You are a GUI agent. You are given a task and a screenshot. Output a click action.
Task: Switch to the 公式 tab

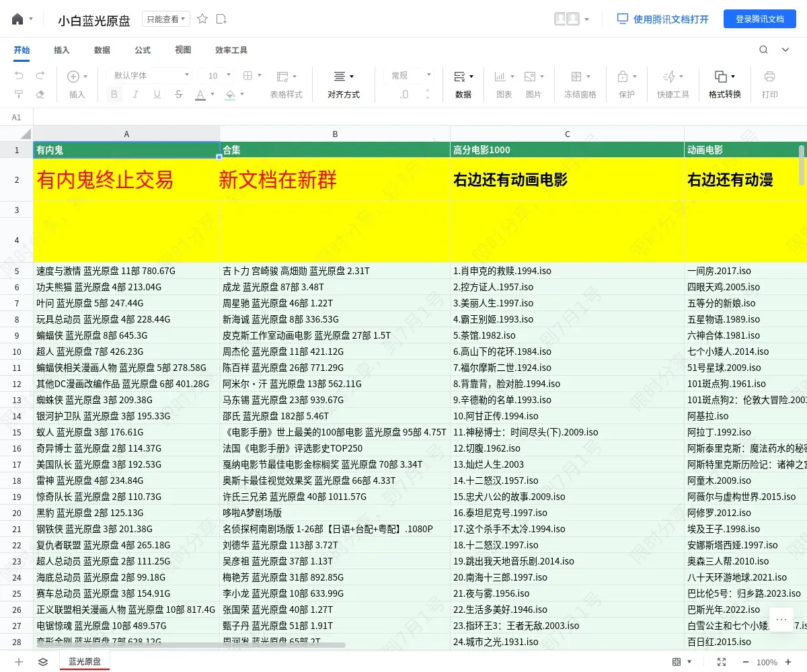point(143,50)
